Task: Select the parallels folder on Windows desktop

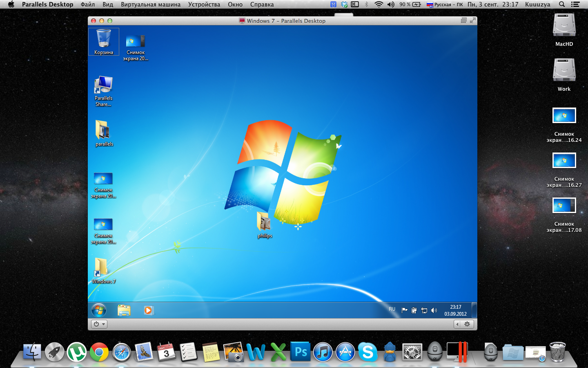Action: [x=104, y=133]
